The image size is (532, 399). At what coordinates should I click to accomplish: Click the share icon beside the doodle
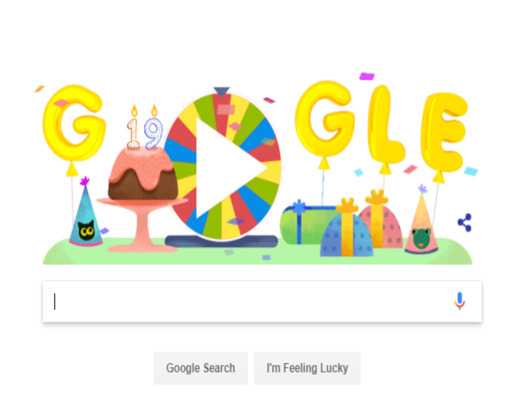coord(465,223)
